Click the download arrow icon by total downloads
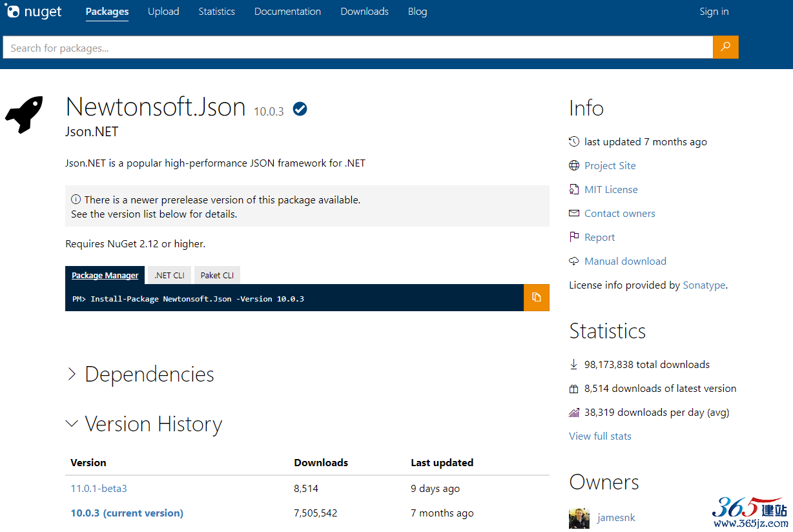Image resolution: width=793 pixels, height=532 pixels. pyautogui.click(x=574, y=364)
